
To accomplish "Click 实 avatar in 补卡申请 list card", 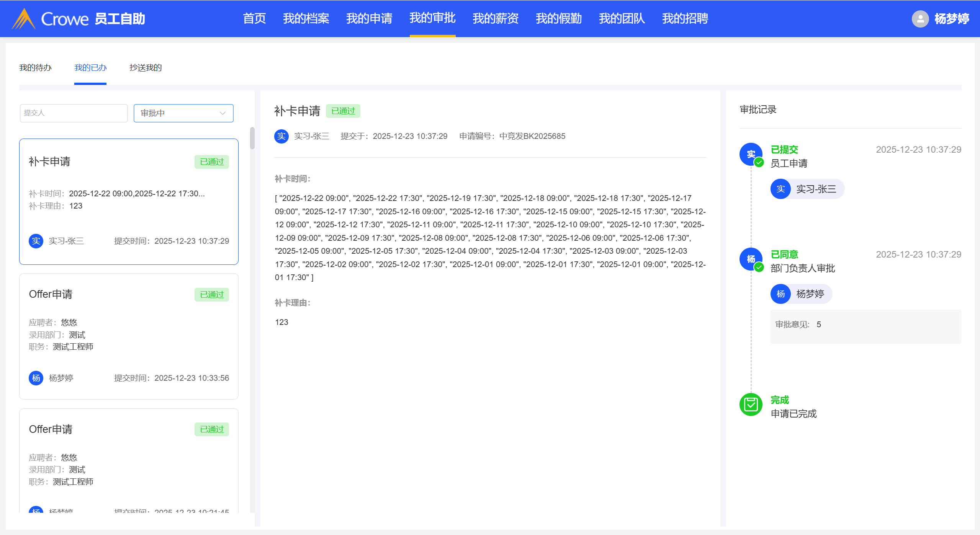I will pyautogui.click(x=36, y=241).
